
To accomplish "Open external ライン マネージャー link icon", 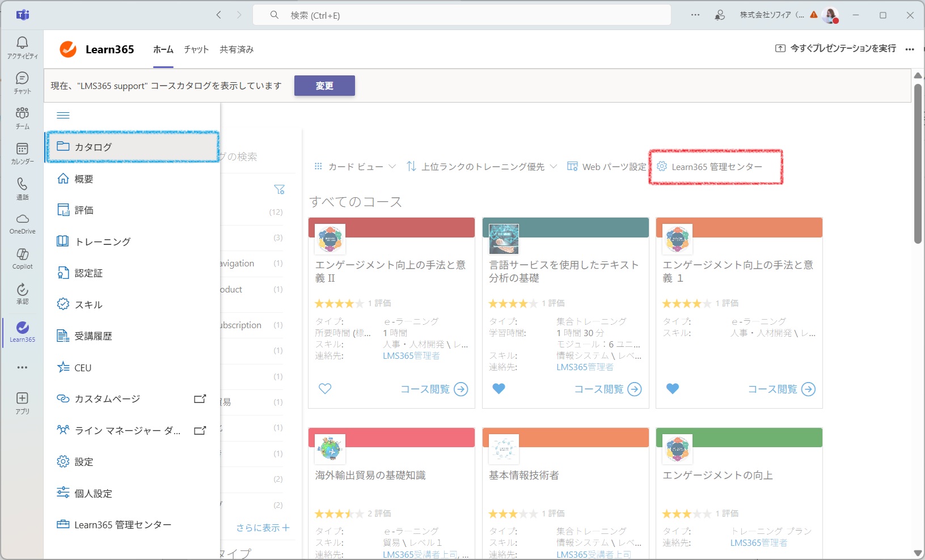I will [x=200, y=431].
